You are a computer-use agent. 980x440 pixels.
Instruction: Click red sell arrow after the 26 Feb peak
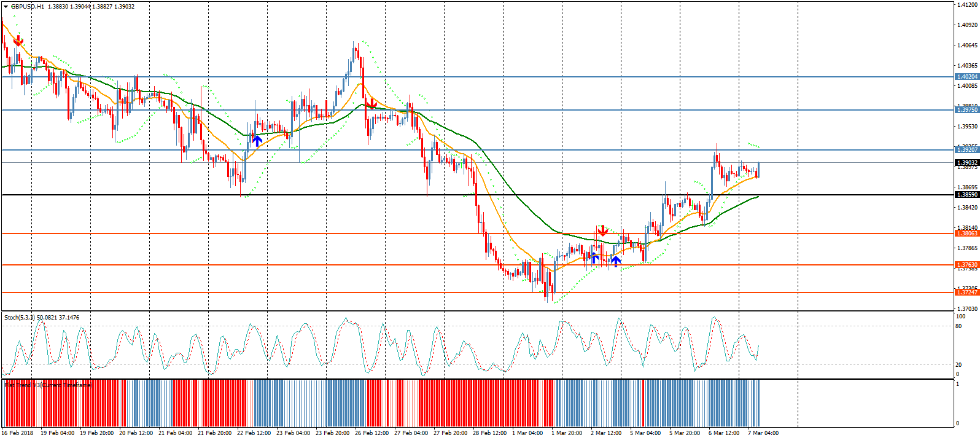click(x=371, y=104)
